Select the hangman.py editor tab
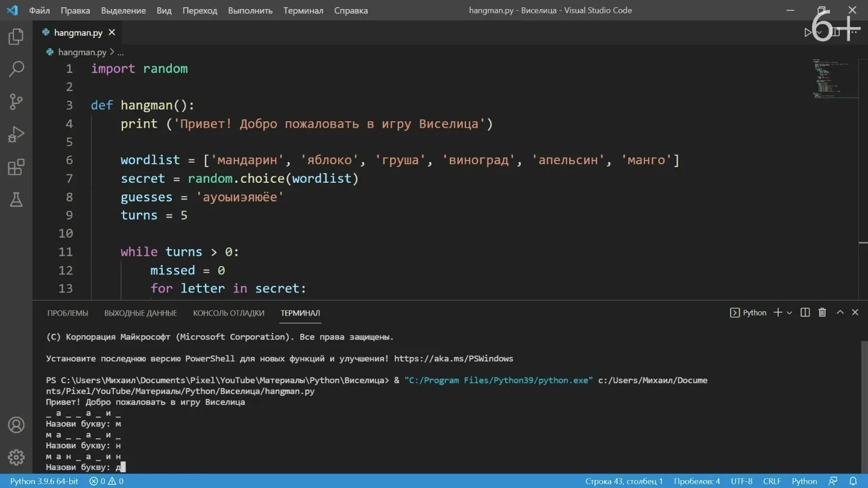This screenshot has width=868, height=488. click(x=78, y=33)
